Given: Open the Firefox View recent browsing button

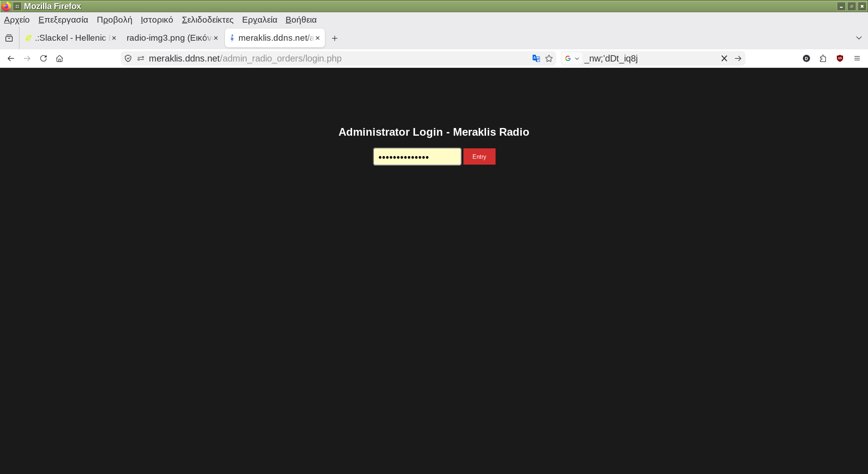Looking at the screenshot, I should tap(9, 38).
